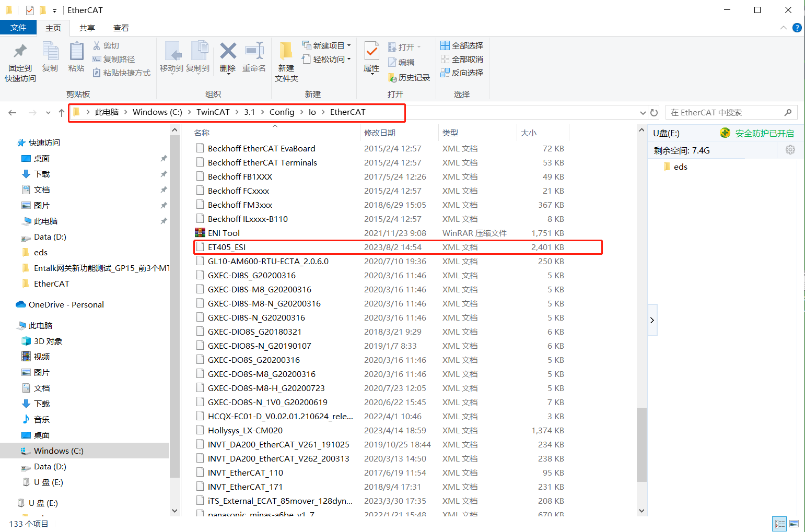The height and width of the screenshot is (532, 805).
Task: Open 3D 对象 in navigation tree
Action: click(x=48, y=341)
